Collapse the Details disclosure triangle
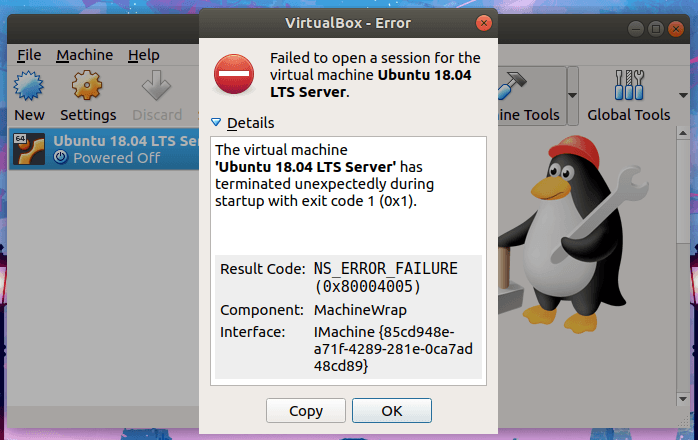This screenshot has width=698, height=440. (x=215, y=123)
